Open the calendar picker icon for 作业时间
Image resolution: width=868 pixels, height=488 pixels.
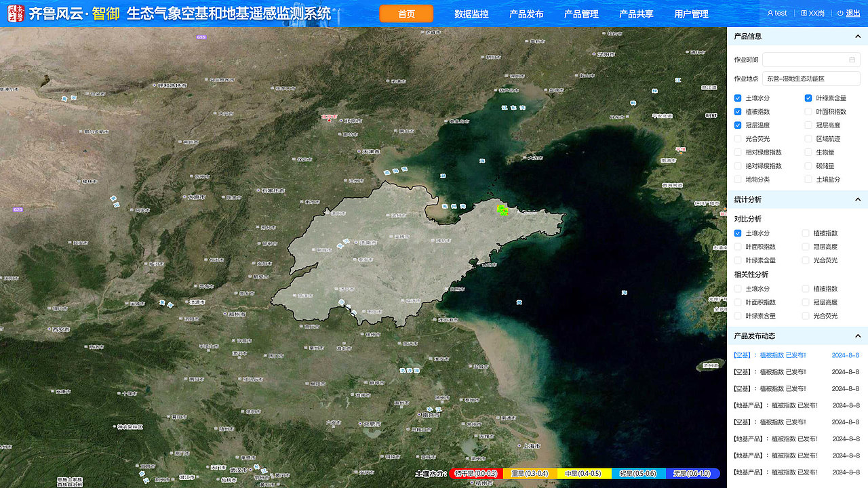[x=852, y=60]
